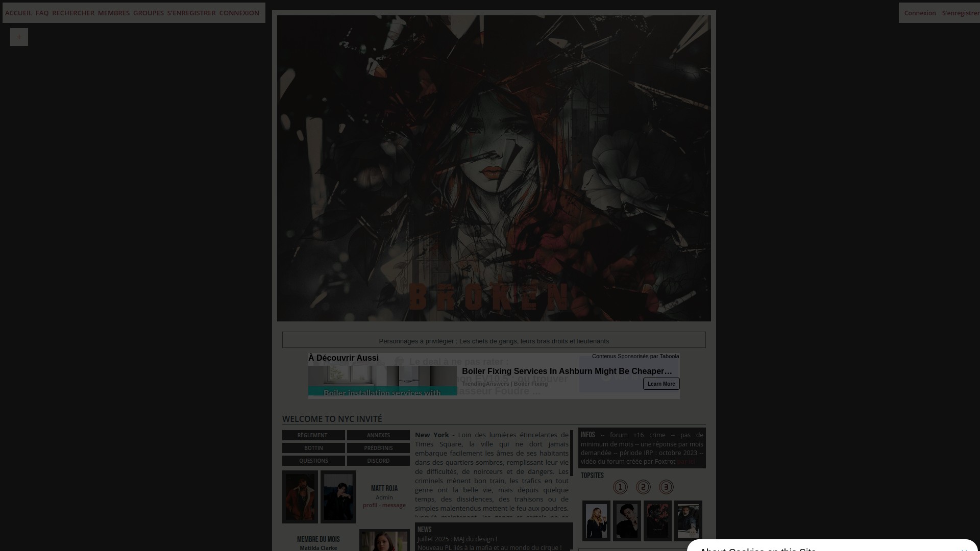
Task: Click the Broken forum banner image
Action: 494,168
